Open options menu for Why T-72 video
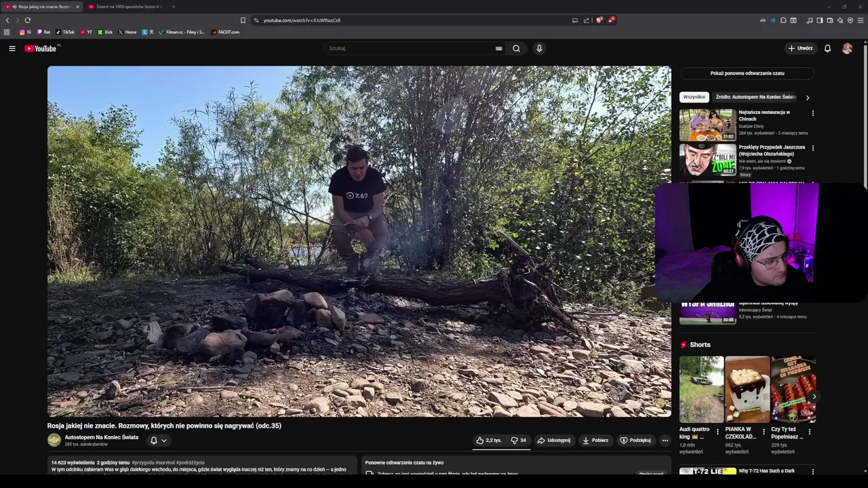Screen dimensions: 868x488 (812, 471)
